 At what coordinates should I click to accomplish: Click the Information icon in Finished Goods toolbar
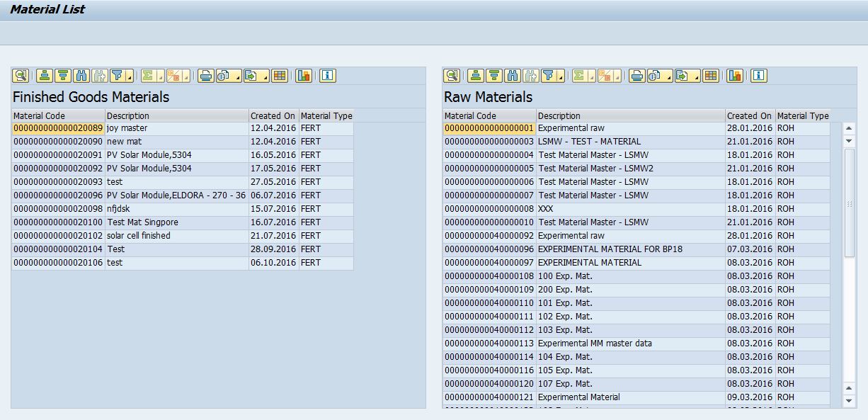click(x=327, y=76)
